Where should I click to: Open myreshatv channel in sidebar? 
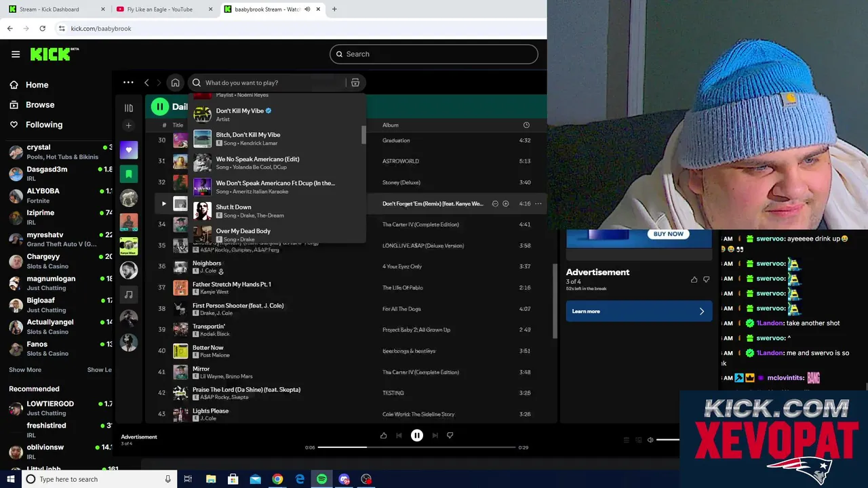point(60,239)
